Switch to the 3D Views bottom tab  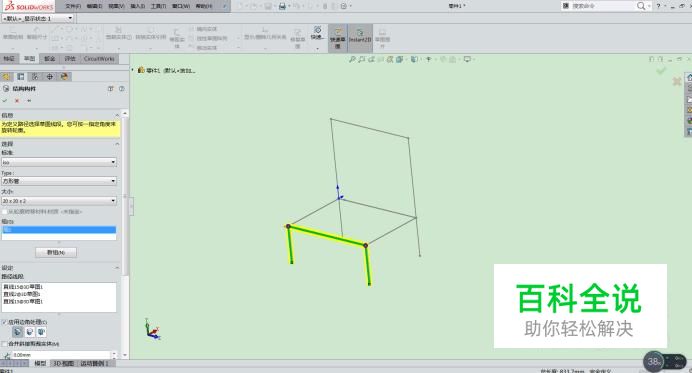coord(64,363)
